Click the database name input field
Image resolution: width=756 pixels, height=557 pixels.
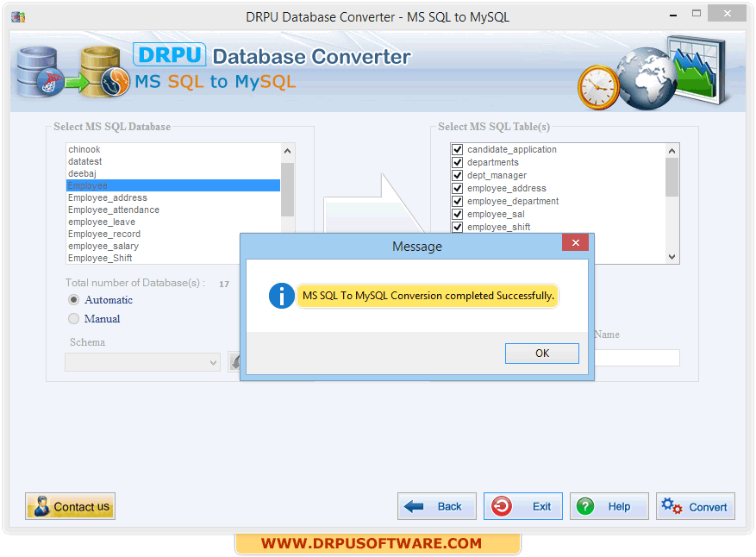pos(637,358)
